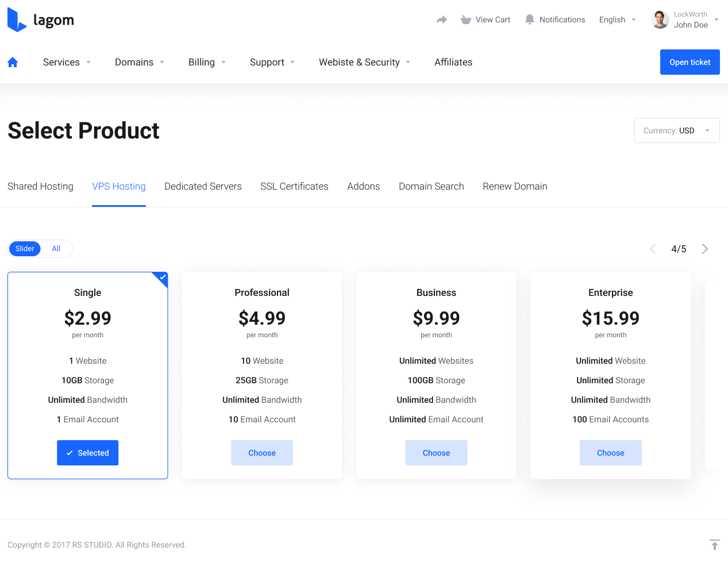Open the Renew Domain tab

[x=515, y=186]
